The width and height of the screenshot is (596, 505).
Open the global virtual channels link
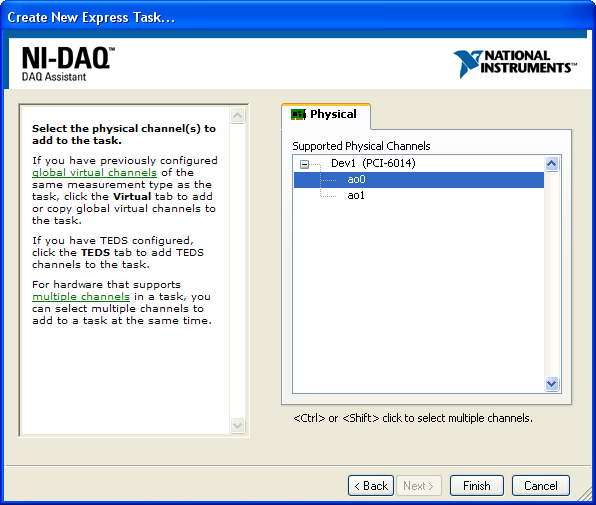click(x=94, y=173)
